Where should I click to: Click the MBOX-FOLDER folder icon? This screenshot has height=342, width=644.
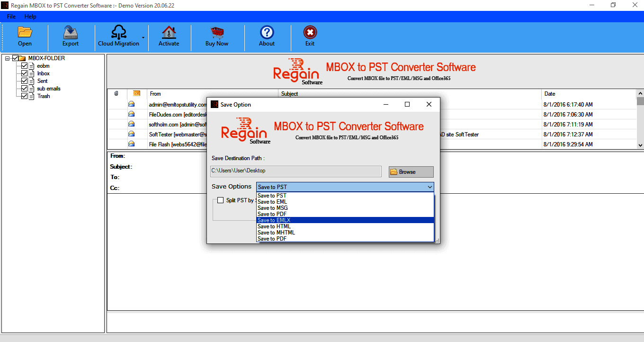click(x=22, y=58)
